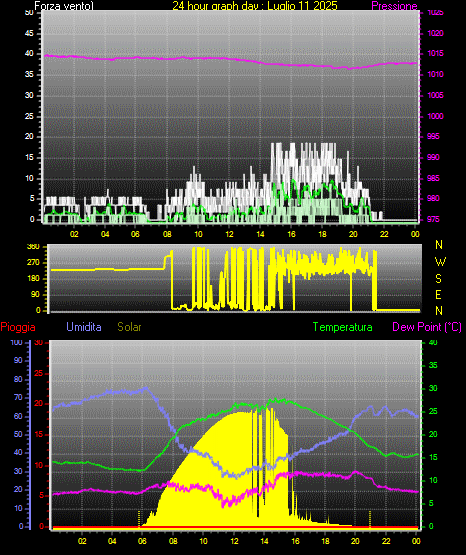Click the Dew Point (°C) legend label
Viewport: 466px width, 555px height.
click(427, 327)
